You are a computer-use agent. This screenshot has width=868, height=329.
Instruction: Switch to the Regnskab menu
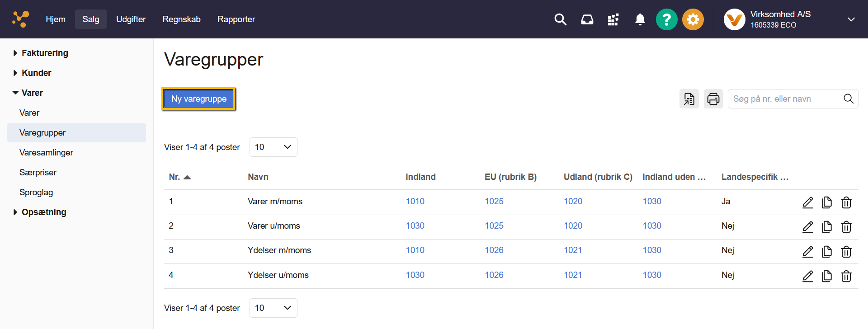(x=181, y=19)
